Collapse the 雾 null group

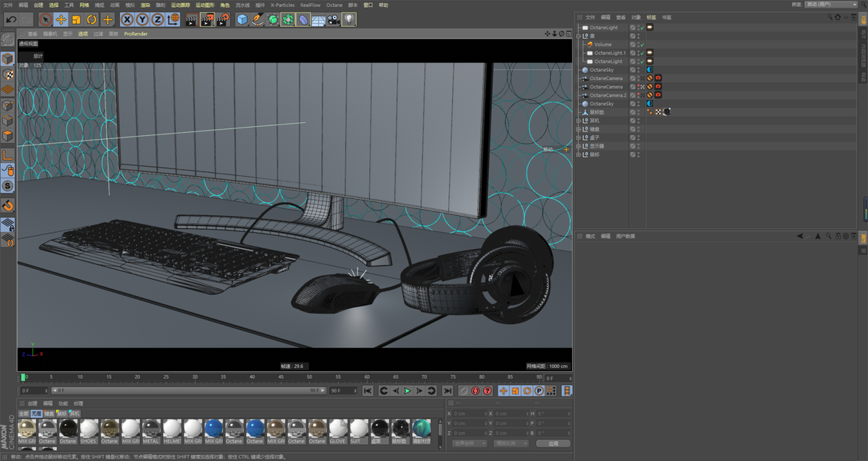(578, 36)
